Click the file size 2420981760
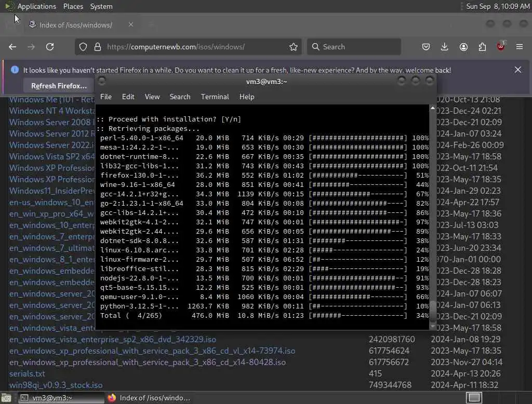This screenshot has height=404, width=532. [x=392, y=339]
